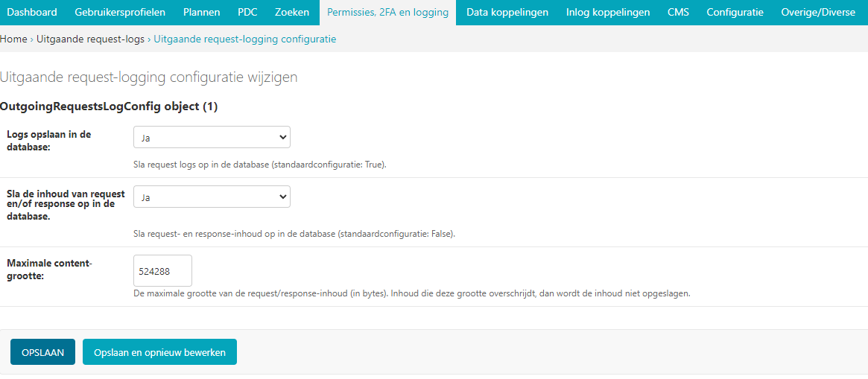The height and width of the screenshot is (379, 868).
Task: Click Opslaan en opnieuw bewerken
Action: [x=159, y=352]
